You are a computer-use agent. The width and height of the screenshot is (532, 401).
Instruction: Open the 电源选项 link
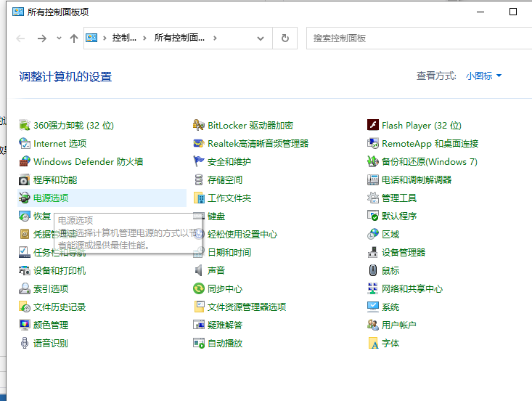(x=52, y=198)
